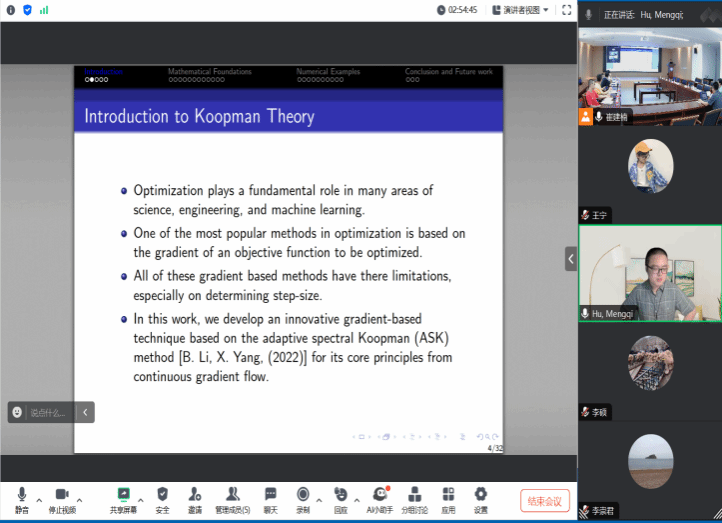Open the AI assistant
Viewport: 722px width, 523px height.
tap(380, 495)
